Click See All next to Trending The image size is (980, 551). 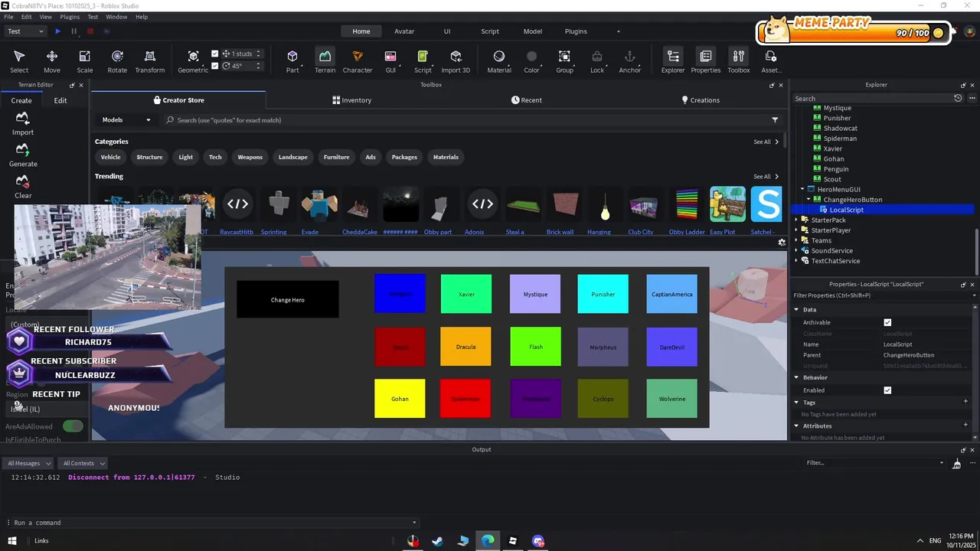(x=766, y=177)
